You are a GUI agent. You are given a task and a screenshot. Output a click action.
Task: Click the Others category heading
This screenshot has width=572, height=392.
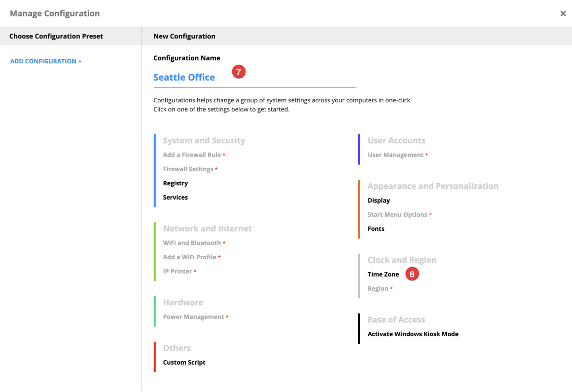click(x=177, y=348)
